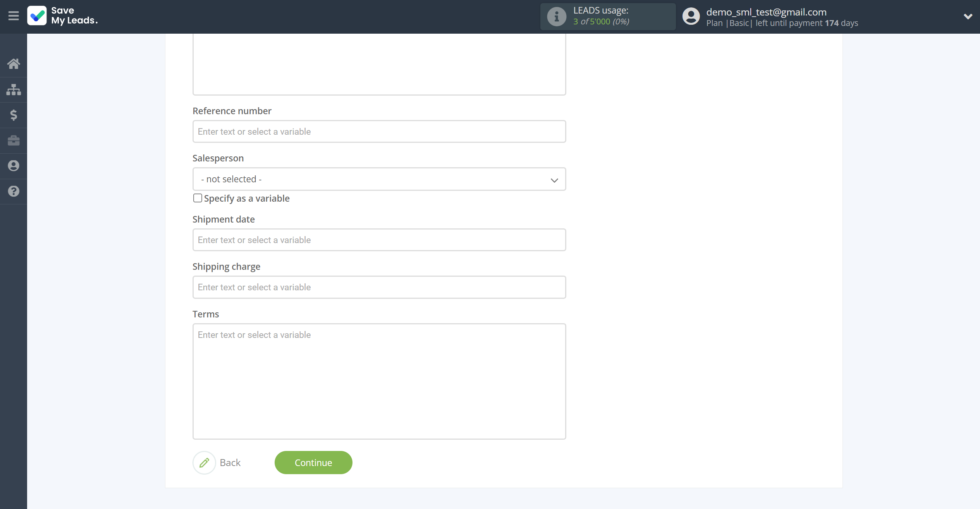The width and height of the screenshot is (980, 509).
Task: Click the LEADS usage info icon
Action: [557, 17]
